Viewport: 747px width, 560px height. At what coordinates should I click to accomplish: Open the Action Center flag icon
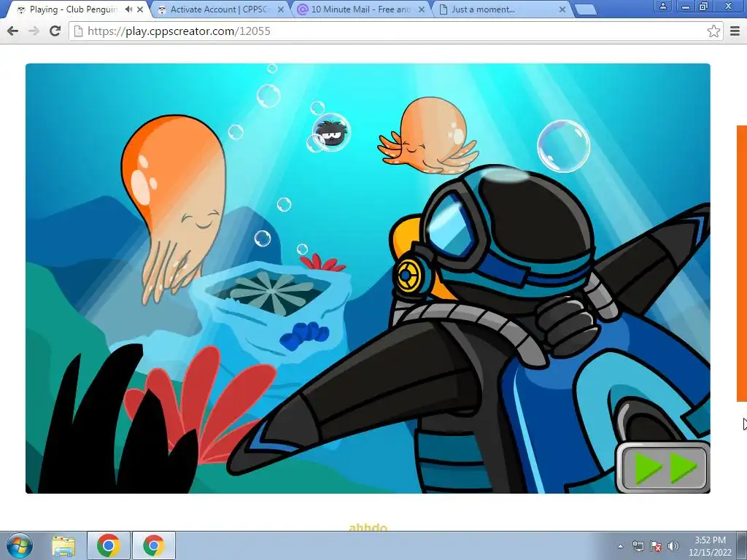coord(656,546)
